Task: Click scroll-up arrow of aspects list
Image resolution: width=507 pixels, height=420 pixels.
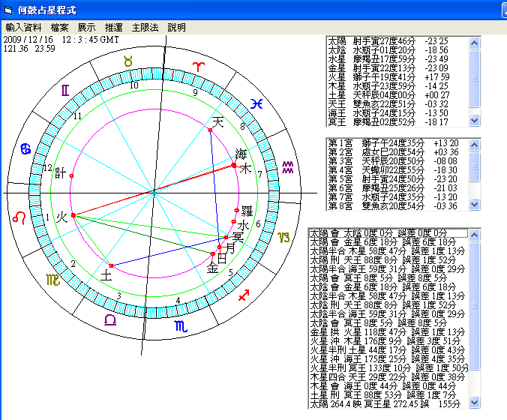Action: [x=474, y=235]
